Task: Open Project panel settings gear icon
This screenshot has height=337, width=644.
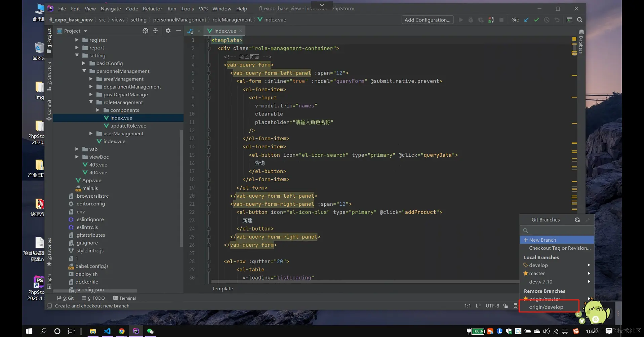Action: [x=168, y=31]
